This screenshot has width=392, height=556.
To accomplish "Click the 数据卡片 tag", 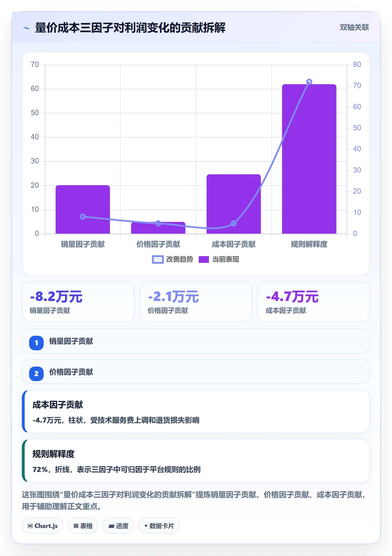I will (159, 526).
